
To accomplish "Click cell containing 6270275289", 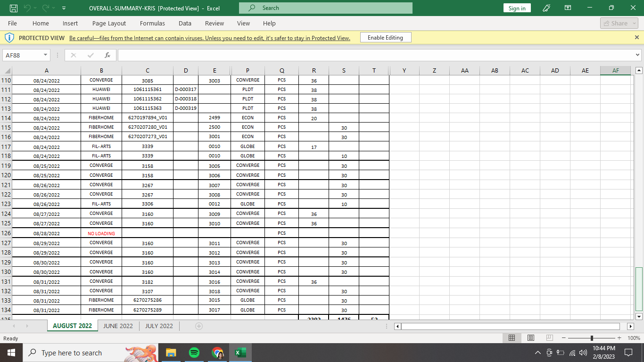I will click(148, 310).
